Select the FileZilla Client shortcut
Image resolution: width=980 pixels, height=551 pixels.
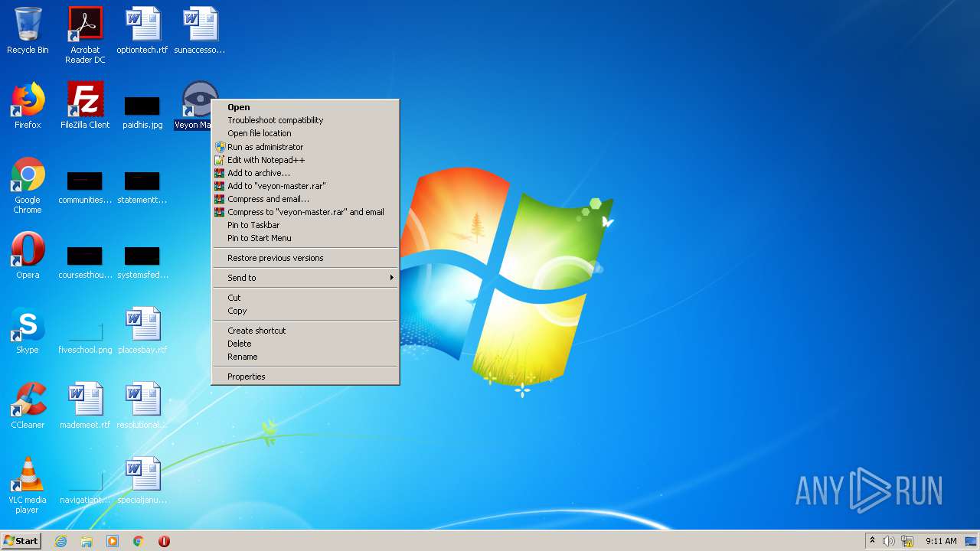coord(85,106)
